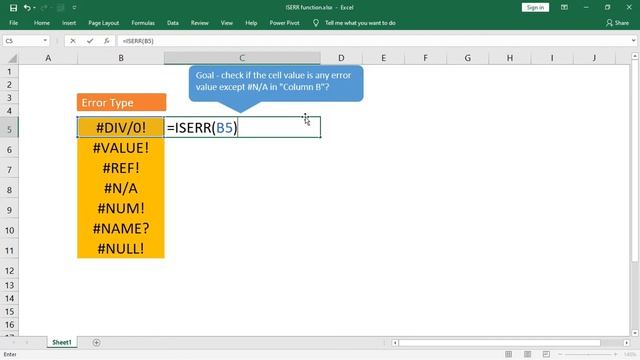Click the Tell me lightbulb icon

point(316,23)
